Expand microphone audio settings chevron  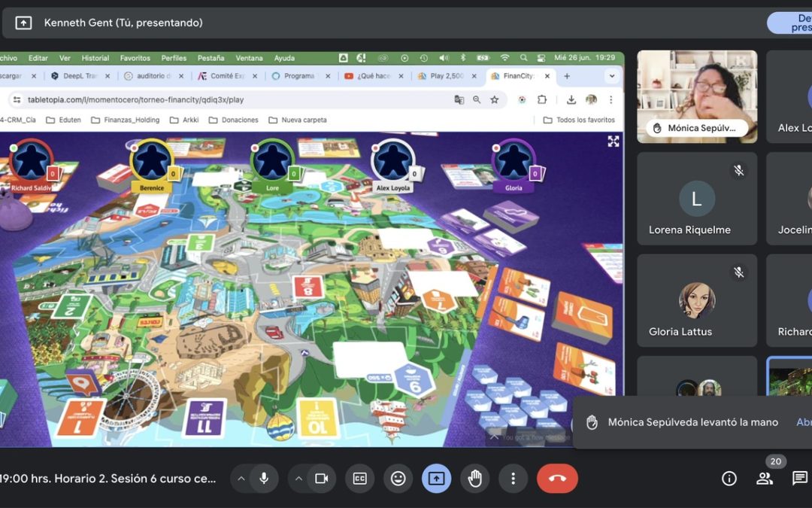click(241, 479)
